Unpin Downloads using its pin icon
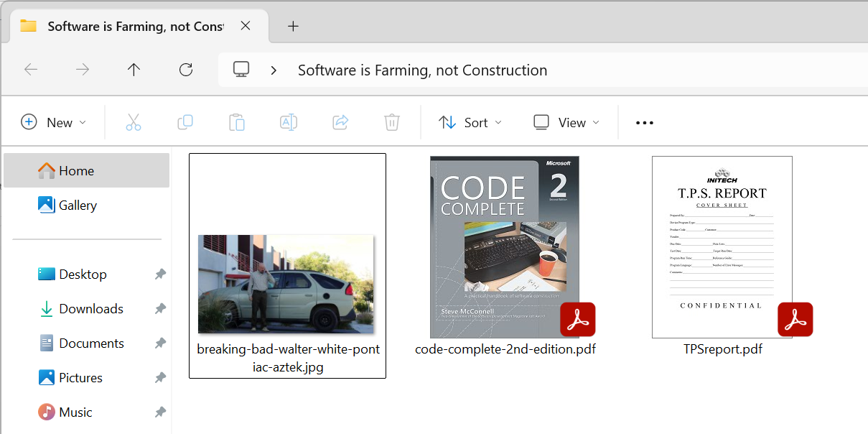This screenshot has height=434, width=868. click(160, 309)
